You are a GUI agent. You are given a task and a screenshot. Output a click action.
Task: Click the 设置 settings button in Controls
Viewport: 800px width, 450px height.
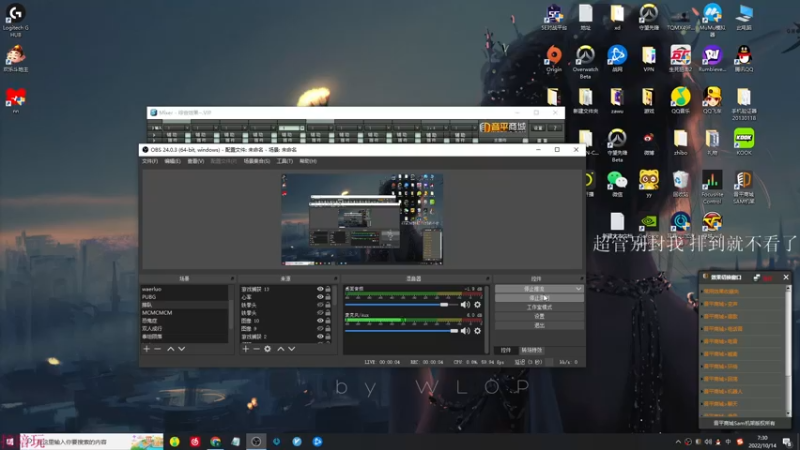[539, 316]
